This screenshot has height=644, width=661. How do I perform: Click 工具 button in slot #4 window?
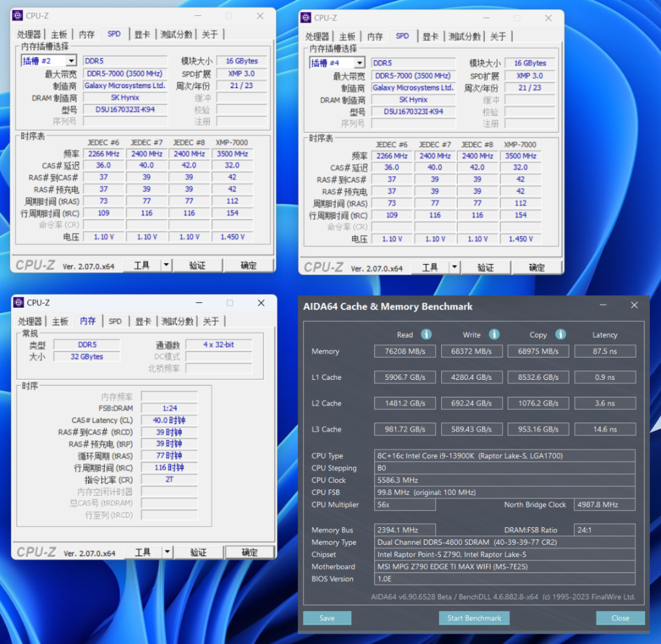[x=430, y=267]
